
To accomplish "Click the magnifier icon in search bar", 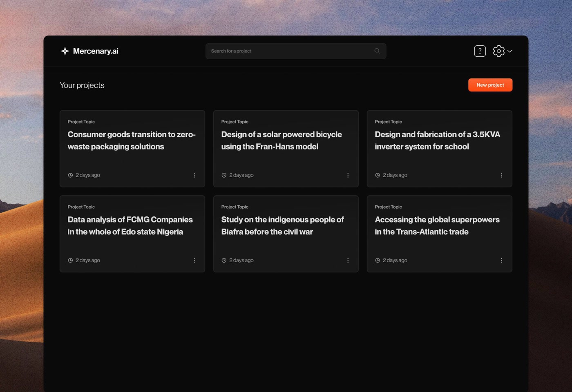I will [377, 51].
